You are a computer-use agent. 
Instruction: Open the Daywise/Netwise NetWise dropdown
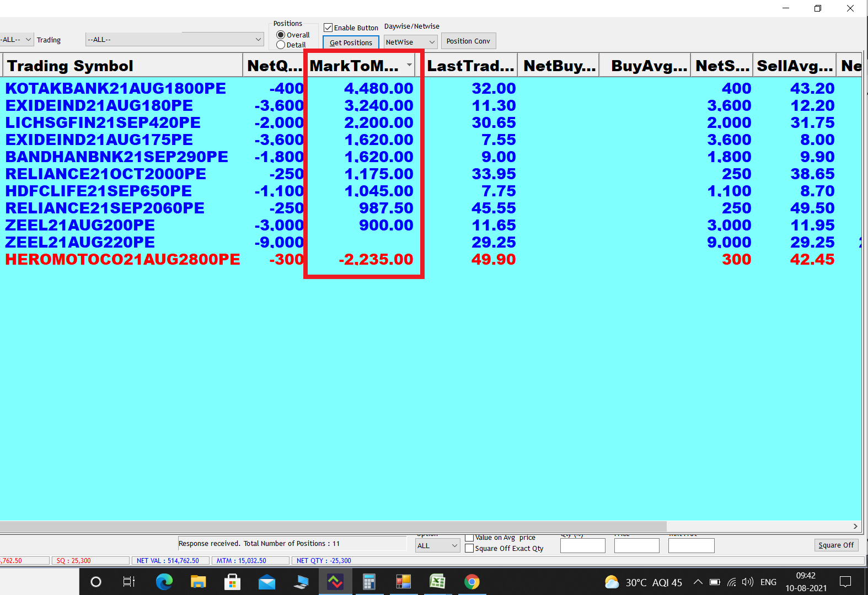coord(411,42)
